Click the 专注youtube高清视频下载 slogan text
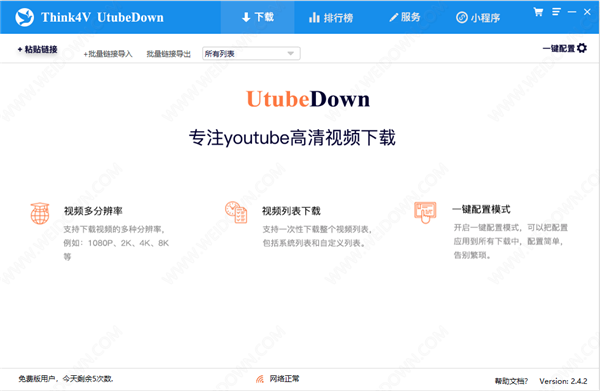The width and height of the screenshot is (600, 391). (292, 138)
